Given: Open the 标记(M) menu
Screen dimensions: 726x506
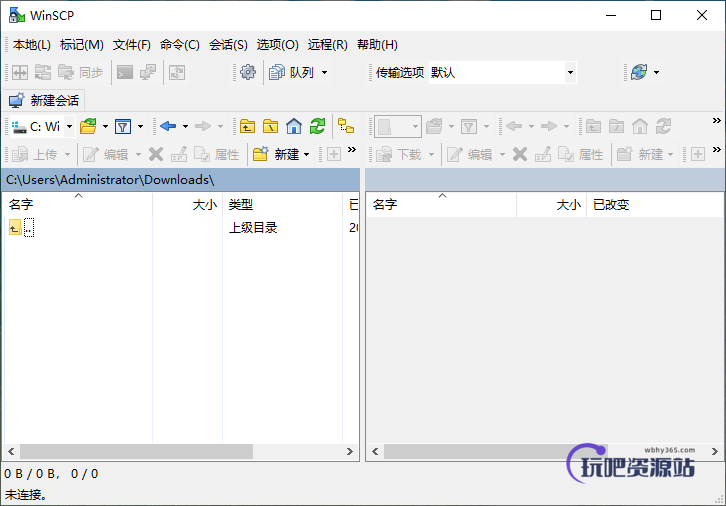Looking at the screenshot, I should 81,45.
